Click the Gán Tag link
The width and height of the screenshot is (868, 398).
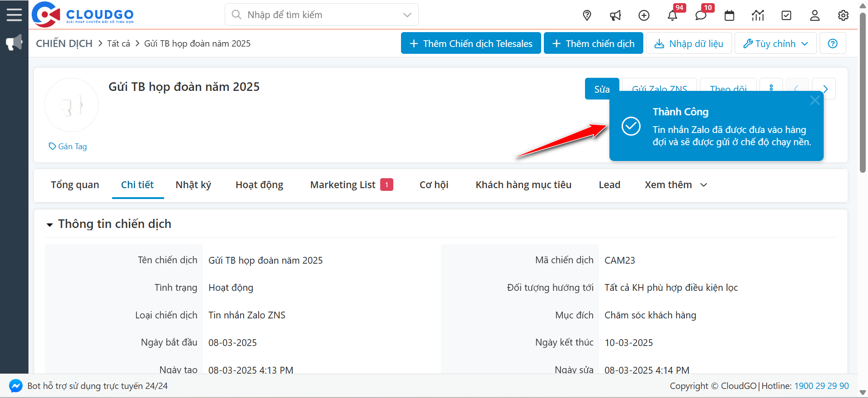tap(68, 147)
